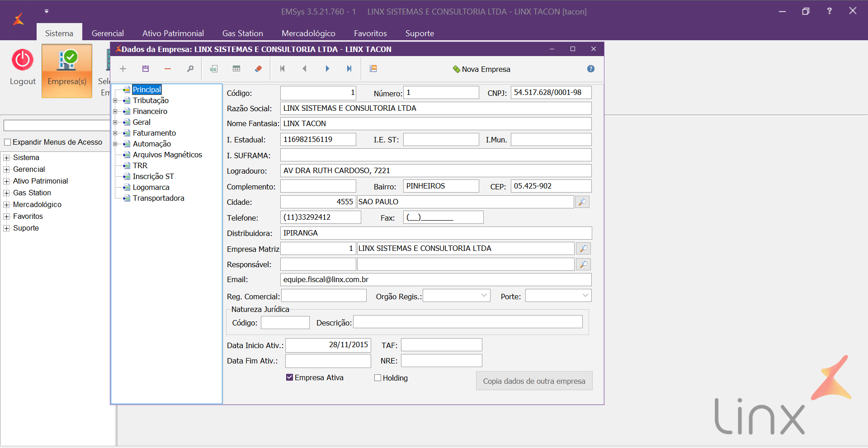Toggle Expandir Menus de Acesso checkbox
Screen dimensions: 868x448
pyautogui.click(x=8, y=142)
